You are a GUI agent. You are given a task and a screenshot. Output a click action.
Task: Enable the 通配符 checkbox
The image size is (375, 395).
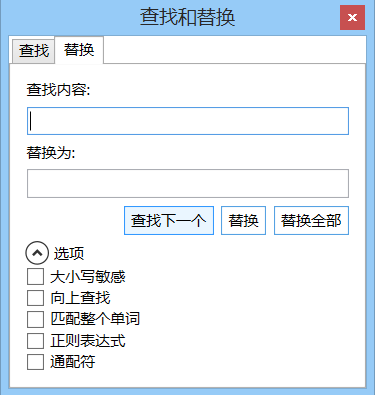pyautogui.click(x=35, y=362)
